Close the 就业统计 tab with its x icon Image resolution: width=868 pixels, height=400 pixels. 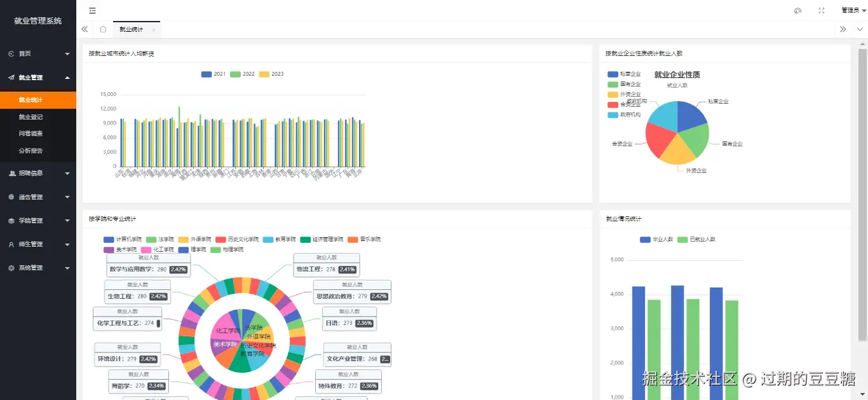coord(153,30)
